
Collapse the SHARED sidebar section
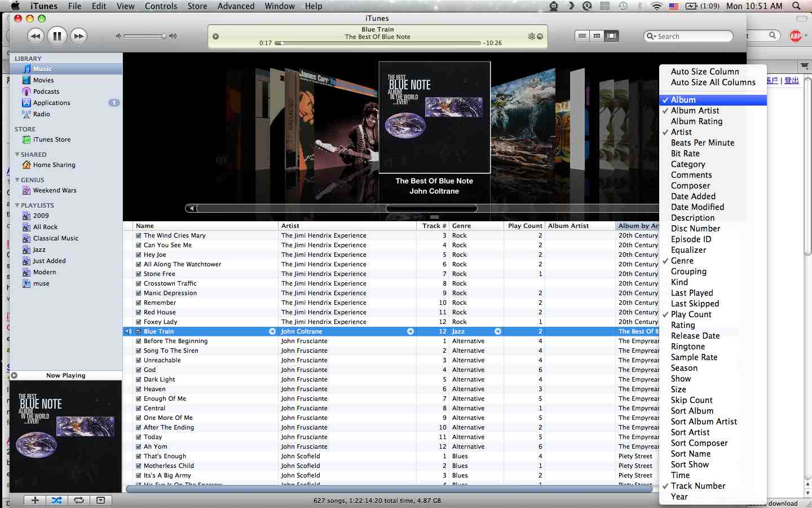click(17, 154)
